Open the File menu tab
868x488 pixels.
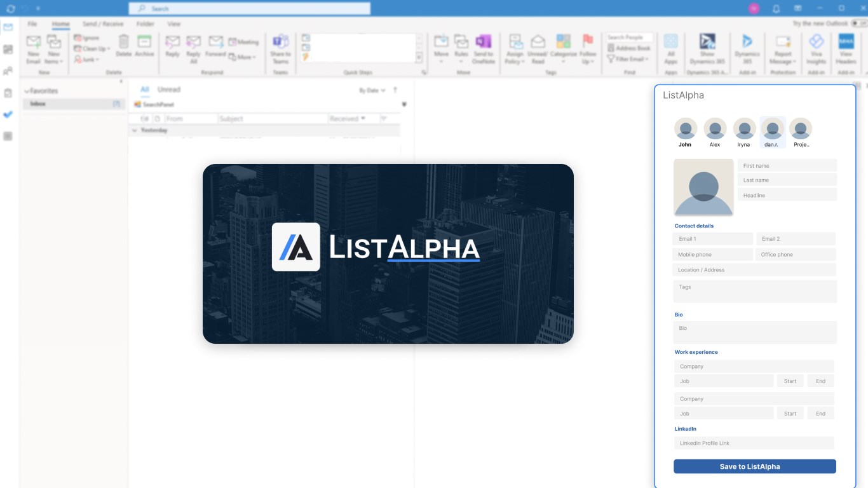(x=32, y=24)
